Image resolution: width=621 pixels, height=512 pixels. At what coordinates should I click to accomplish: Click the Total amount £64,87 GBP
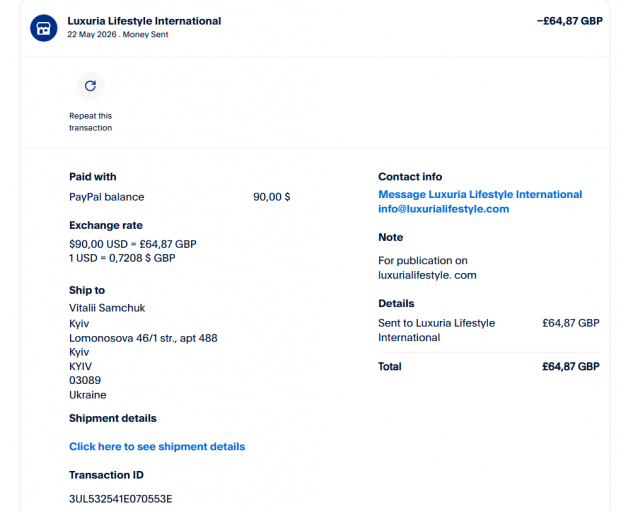[571, 367]
